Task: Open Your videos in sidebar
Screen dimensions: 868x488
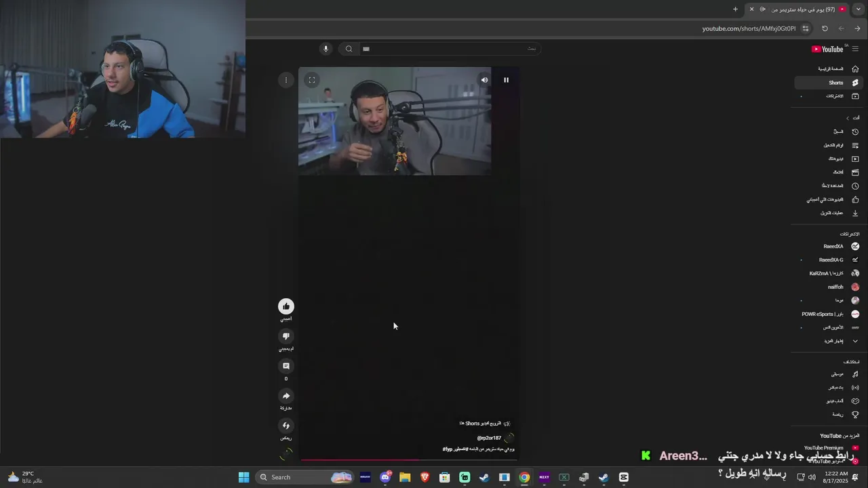Action: [830, 159]
